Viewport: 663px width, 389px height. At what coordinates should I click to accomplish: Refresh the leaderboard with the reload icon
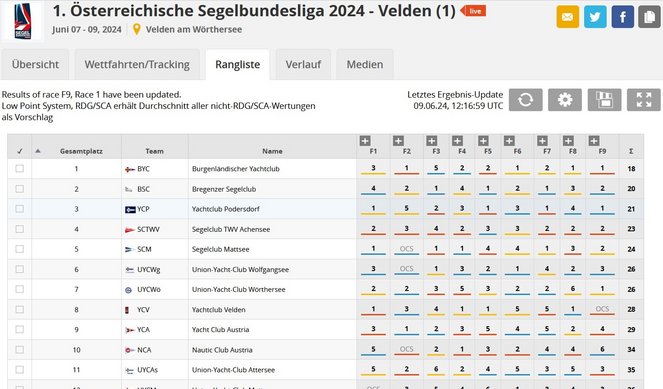526,100
